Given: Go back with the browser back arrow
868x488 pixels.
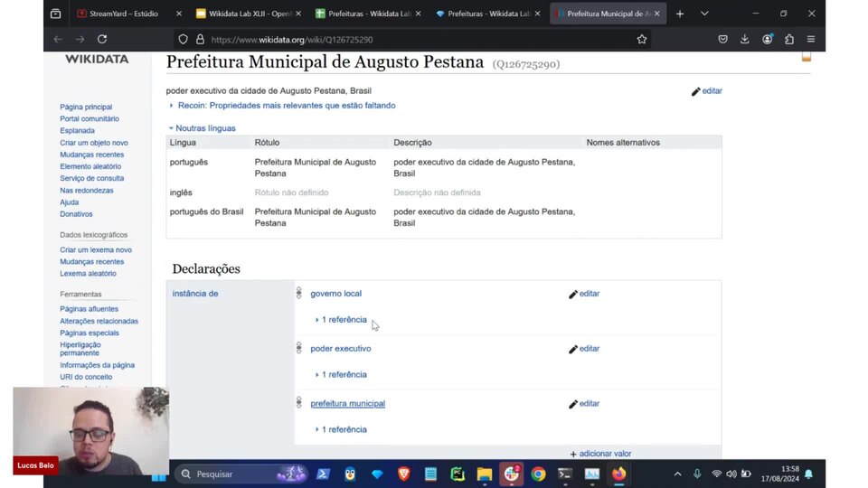Looking at the screenshot, I should 58,39.
